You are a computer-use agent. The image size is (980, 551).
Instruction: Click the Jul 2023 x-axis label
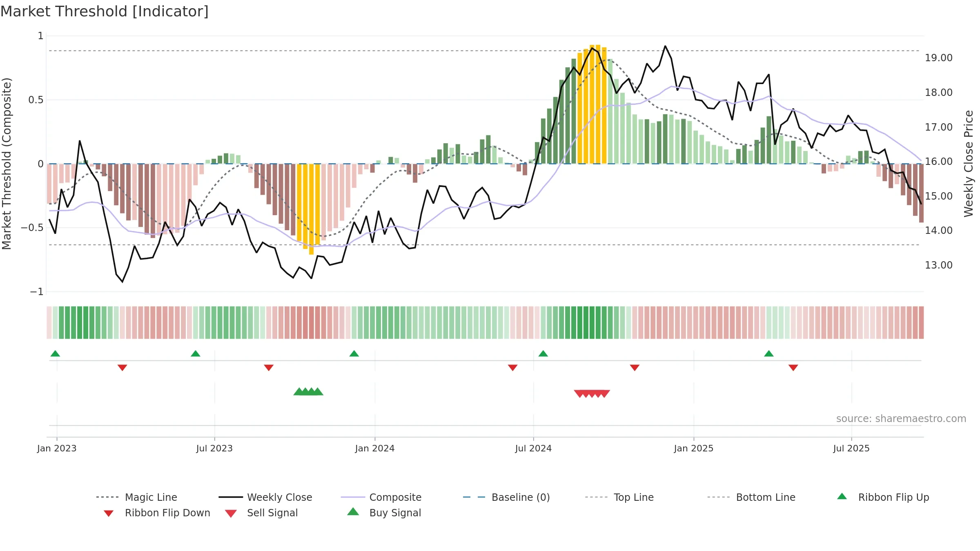pyautogui.click(x=214, y=448)
